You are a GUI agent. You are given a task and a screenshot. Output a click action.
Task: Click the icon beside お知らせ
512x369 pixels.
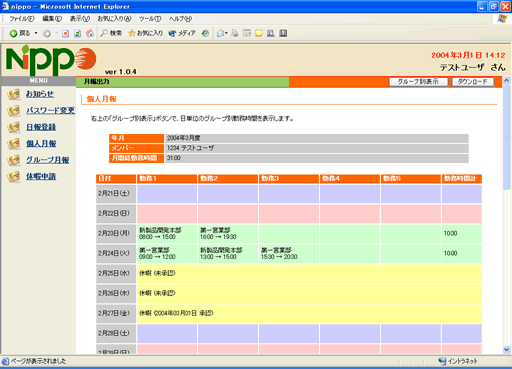point(14,94)
